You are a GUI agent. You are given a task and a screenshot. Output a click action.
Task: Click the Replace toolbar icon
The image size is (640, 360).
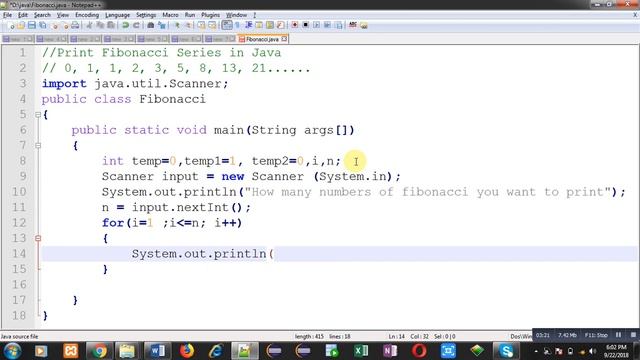(162, 25)
